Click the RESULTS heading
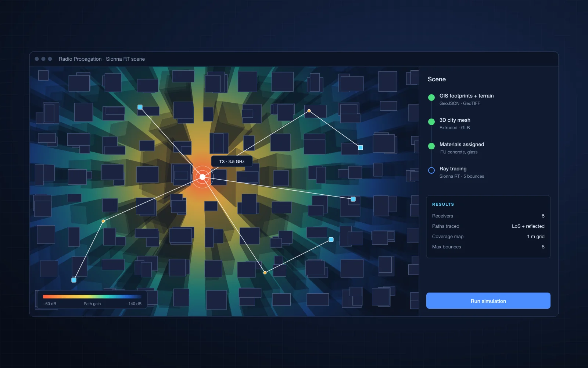The image size is (588, 368). tap(443, 204)
